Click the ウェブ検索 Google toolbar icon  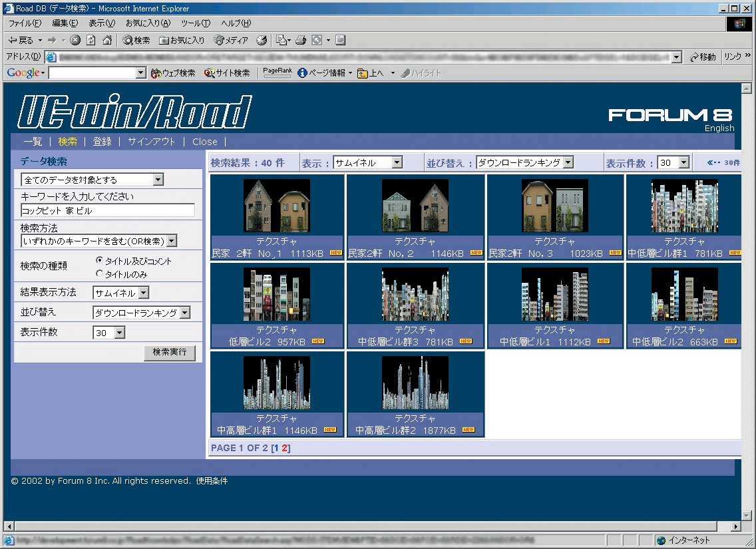(173, 73)
